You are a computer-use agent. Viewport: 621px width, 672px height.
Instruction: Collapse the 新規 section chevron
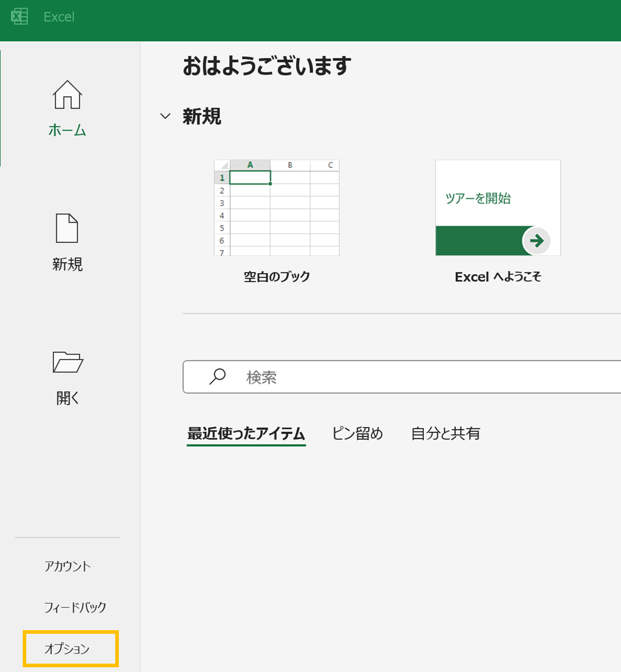coord(165,116)
